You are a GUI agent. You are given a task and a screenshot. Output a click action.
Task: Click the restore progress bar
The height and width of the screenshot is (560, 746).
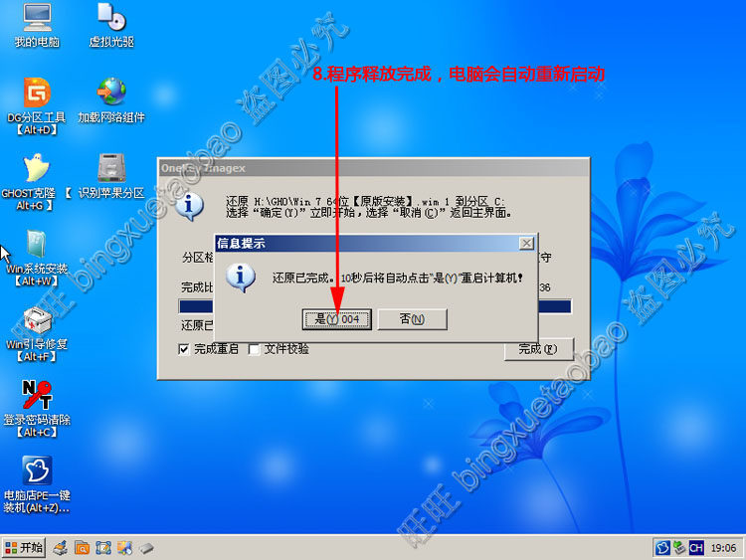[375, 306]
